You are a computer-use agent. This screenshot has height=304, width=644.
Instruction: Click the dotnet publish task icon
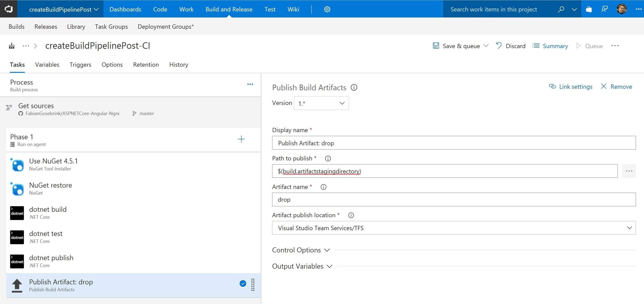click(x=17, y=261)
